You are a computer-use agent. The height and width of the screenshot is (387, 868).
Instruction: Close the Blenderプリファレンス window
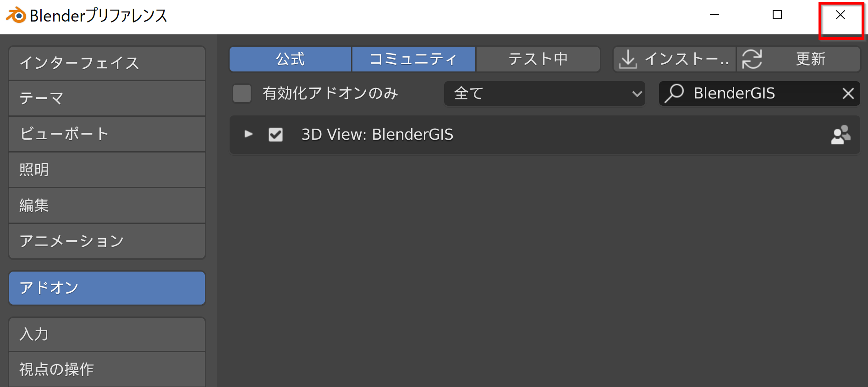(841, 15)
